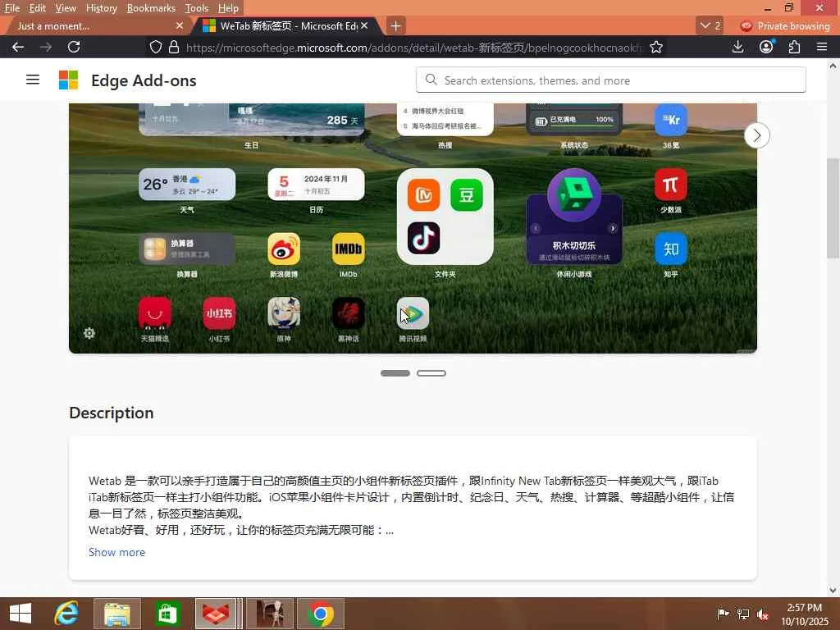
Task: Click the settings gear in the screenshot
Action: coord(89,333)
